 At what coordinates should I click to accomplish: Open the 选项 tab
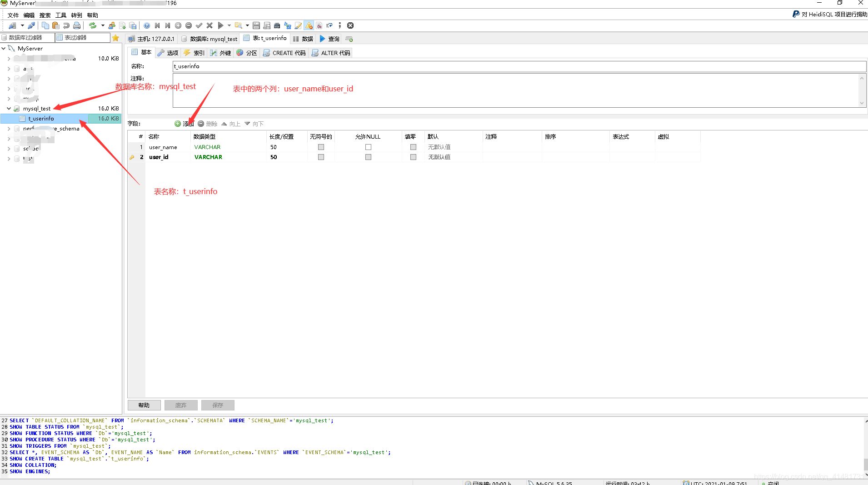(168, 53)
